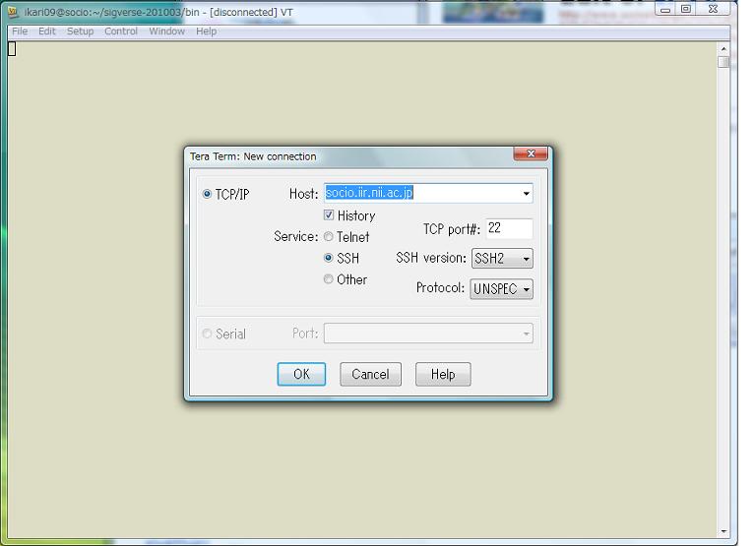Select SSH service option
The image size is (756, 546).
[x=329, y=259]
